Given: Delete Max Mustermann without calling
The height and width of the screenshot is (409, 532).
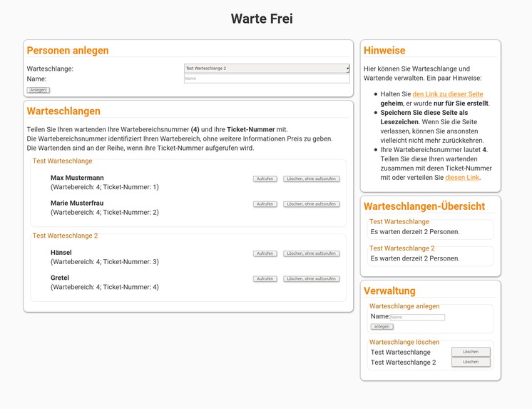Looking at the screenshot, I should pyautogui.click(x=312, y=178).
